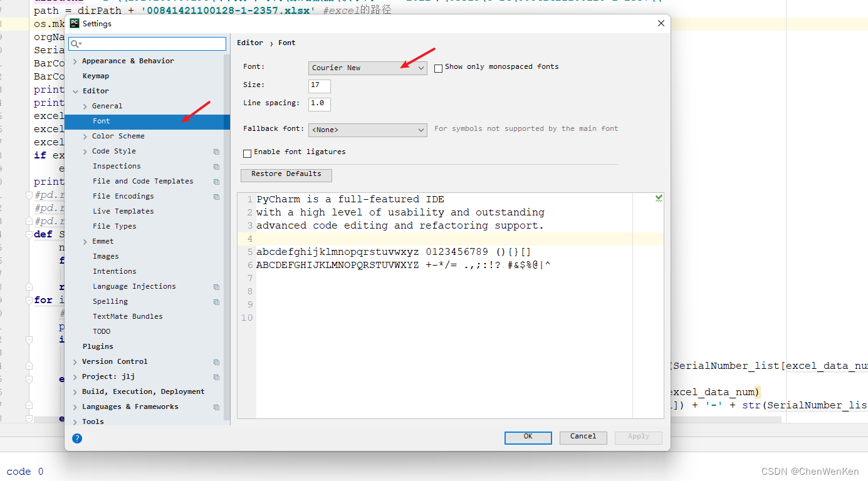The width and height of the screenshot is (868, 481).
Task: Expand the Emmet node
Action: pos(85,242)
